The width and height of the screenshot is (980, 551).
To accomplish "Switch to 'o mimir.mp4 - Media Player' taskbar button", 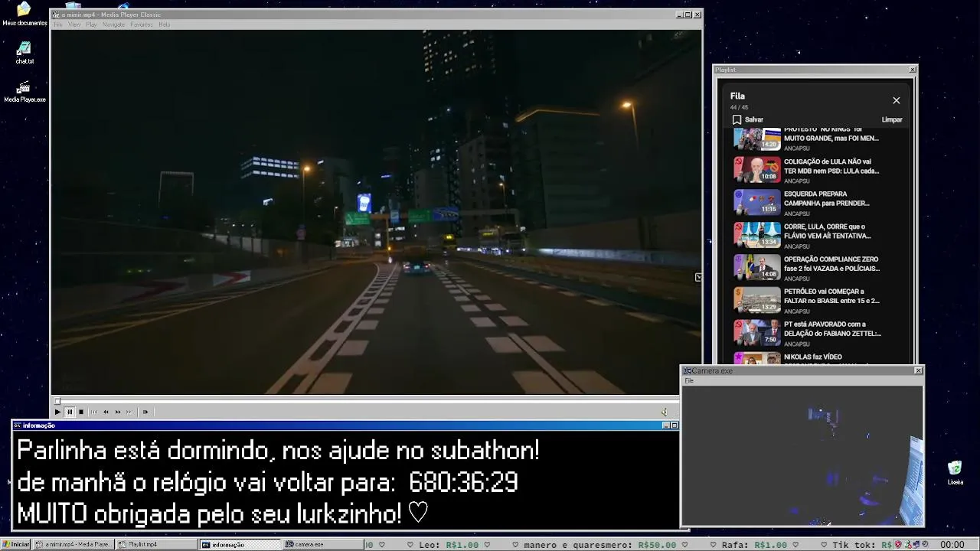I will click(74, 544).
